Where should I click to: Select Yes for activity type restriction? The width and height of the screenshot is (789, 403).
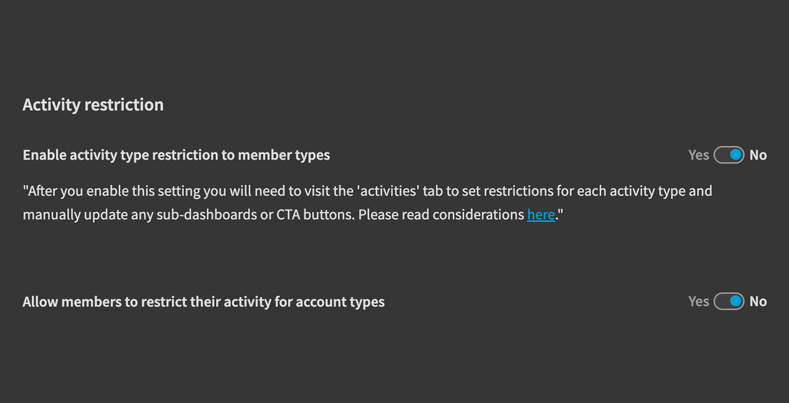click(x=698, y=155)
